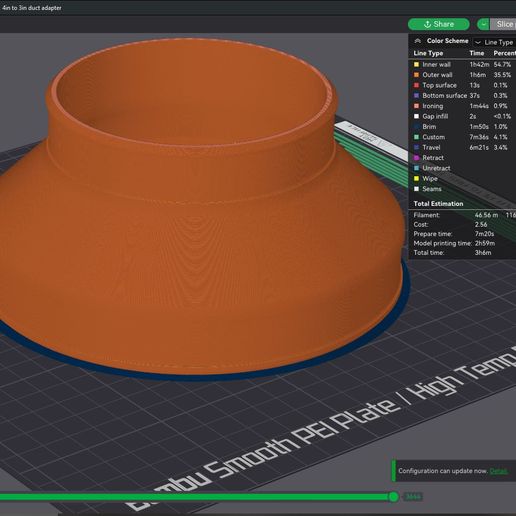The width and height of the screenshot is (516, 516).
Task: Toggle Custom green swatch visibility
Action: tap(416, 137)
